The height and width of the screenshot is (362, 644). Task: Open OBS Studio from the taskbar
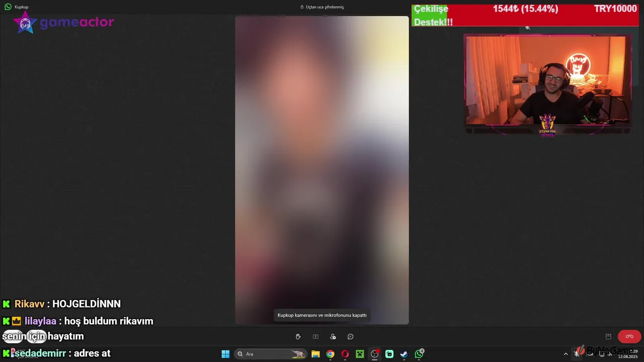375,354
